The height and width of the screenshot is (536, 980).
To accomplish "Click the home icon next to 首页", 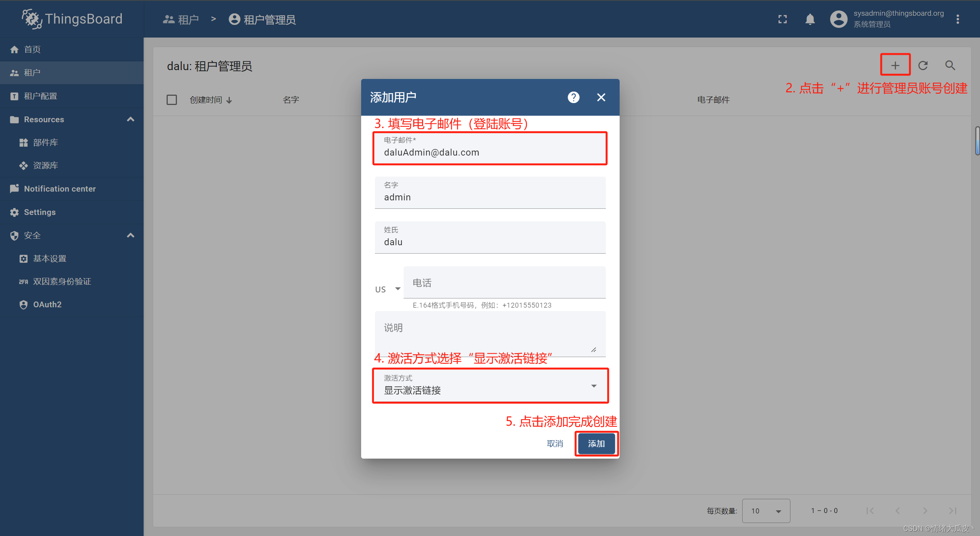I will pyautogui.click(x=15, y=49).
